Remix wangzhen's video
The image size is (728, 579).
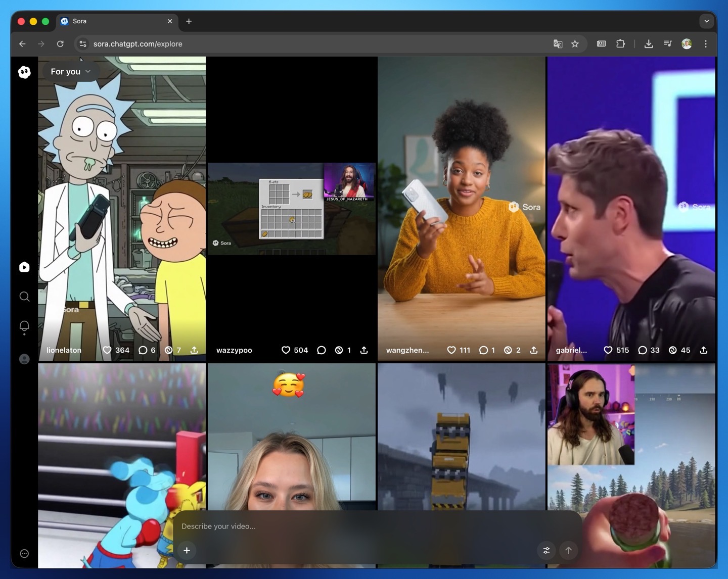pyautogui.click(x=508, y=350)
